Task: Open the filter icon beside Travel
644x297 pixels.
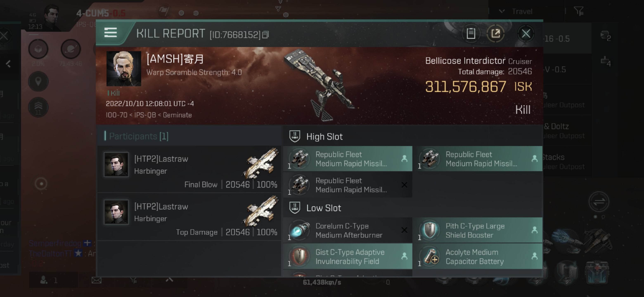Action: click(x=579, y=11)
